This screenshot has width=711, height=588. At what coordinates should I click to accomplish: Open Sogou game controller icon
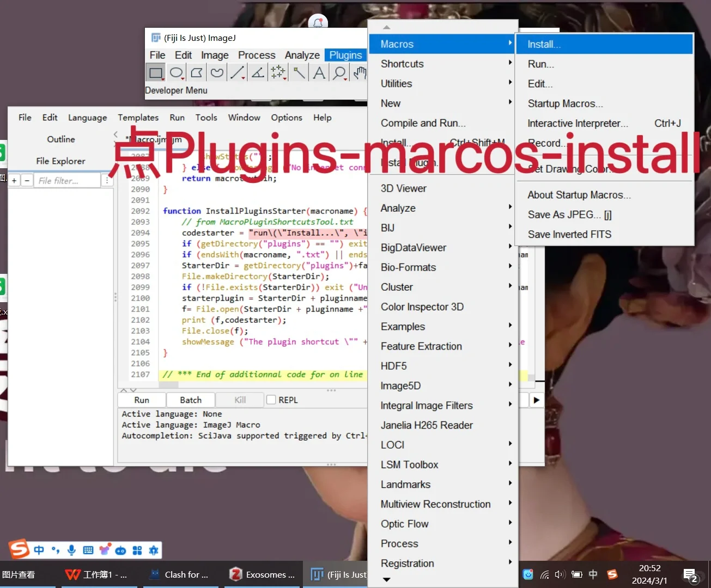121,550
